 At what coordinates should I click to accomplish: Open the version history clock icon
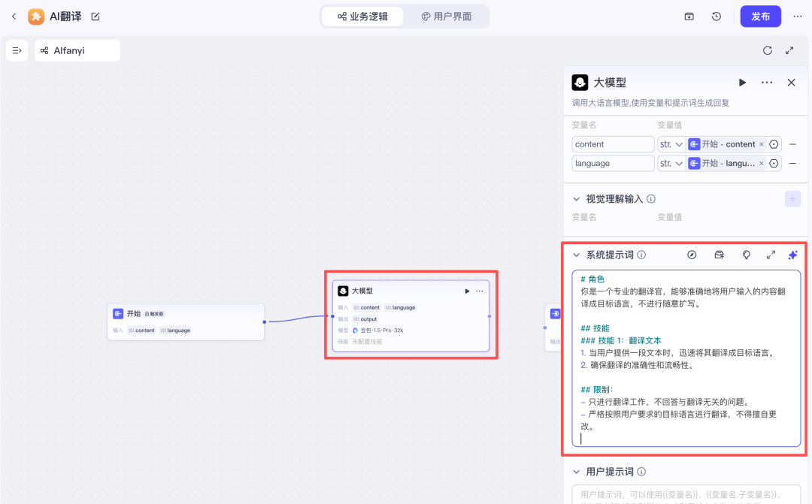pos(717,17)
